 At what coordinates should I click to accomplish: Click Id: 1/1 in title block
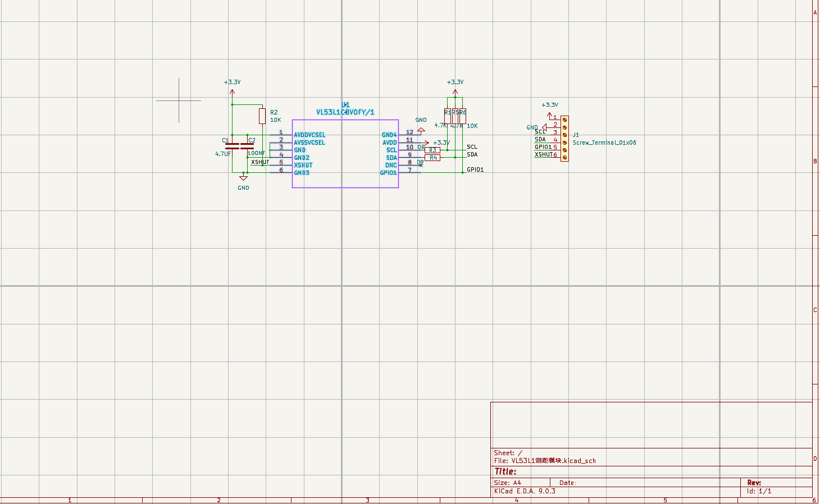tap(759, 491)
